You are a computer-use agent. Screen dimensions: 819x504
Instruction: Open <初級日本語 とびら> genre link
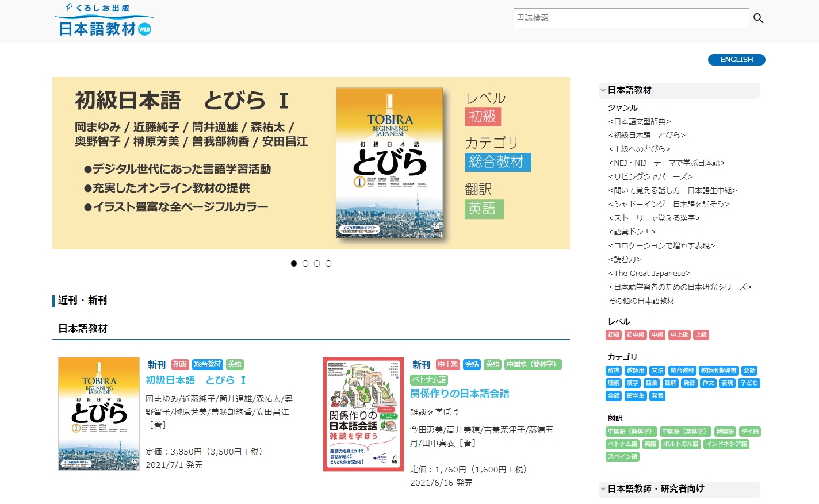point(647,136)
